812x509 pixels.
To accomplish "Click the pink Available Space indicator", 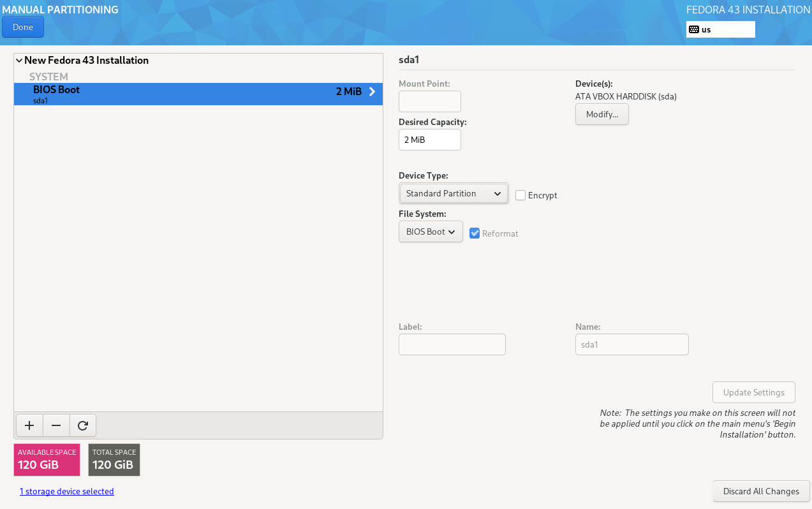I will click(47, 460).
